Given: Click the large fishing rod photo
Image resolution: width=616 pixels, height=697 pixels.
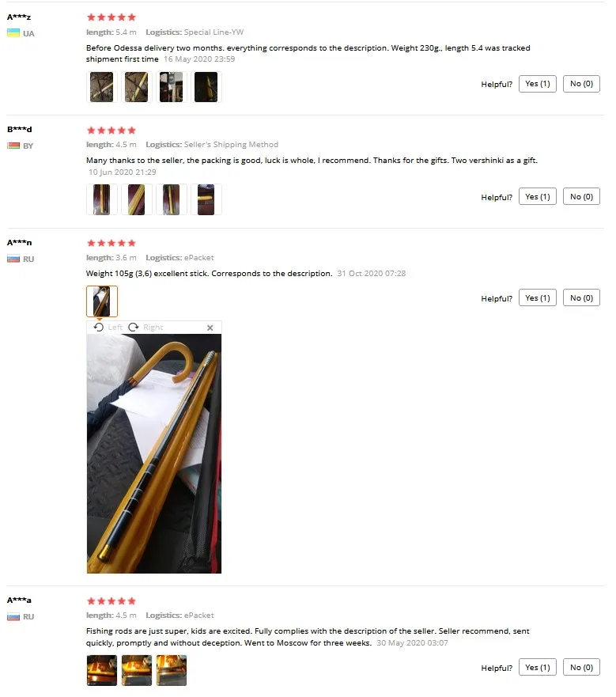Looking at the screenshot, I should (153, 454).
